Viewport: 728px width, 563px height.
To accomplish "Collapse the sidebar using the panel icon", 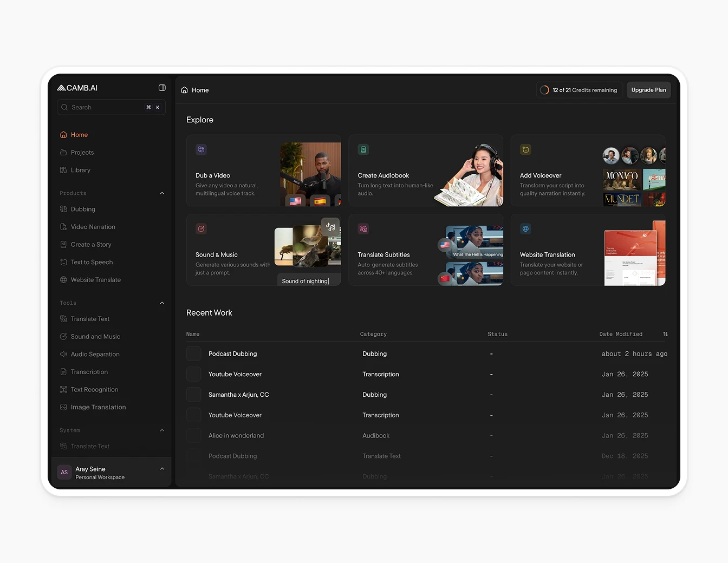I will point(161,87).
